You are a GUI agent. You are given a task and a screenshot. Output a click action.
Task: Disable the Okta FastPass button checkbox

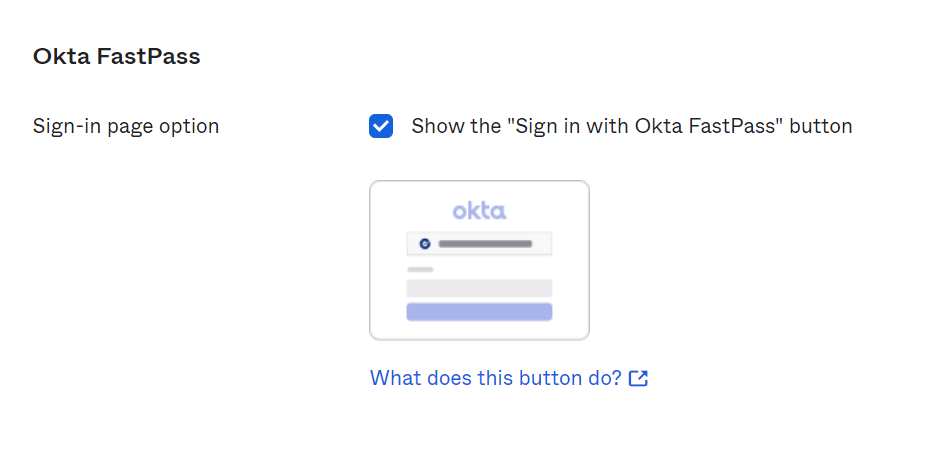(x=381, y=127)
